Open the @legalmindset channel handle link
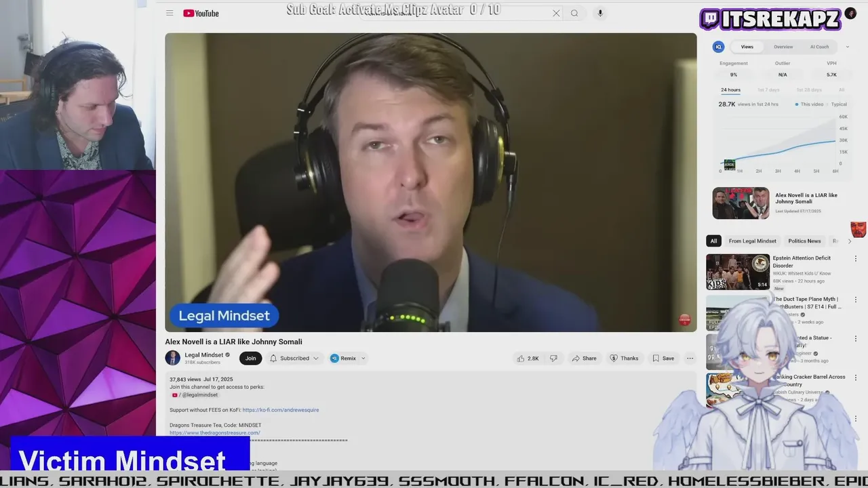Viewport: 868px width, 488px height. point(199,395)
